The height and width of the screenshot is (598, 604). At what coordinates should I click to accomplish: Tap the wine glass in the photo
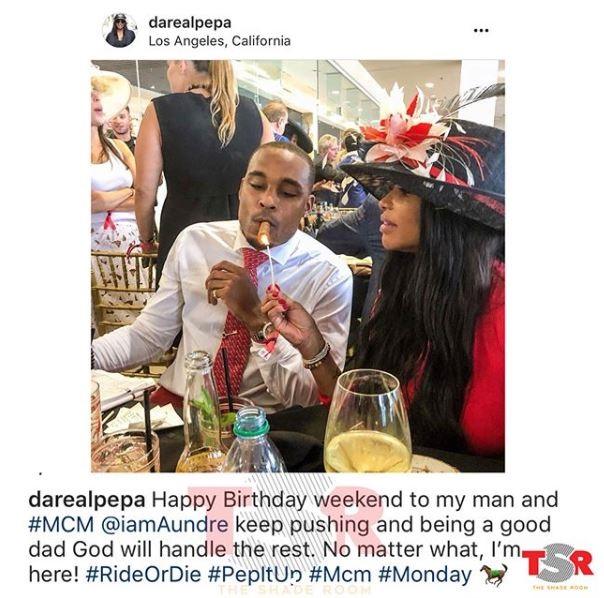367,421
